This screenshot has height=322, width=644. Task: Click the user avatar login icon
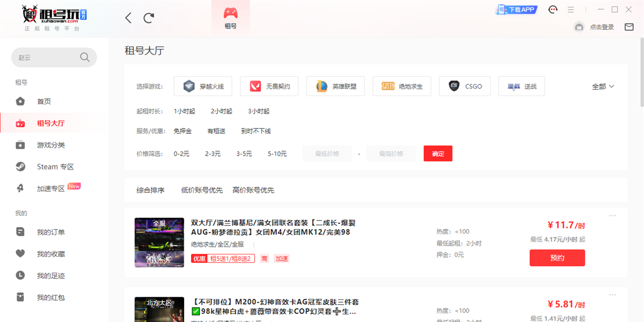pyautogui.click(x=579, y=27)
